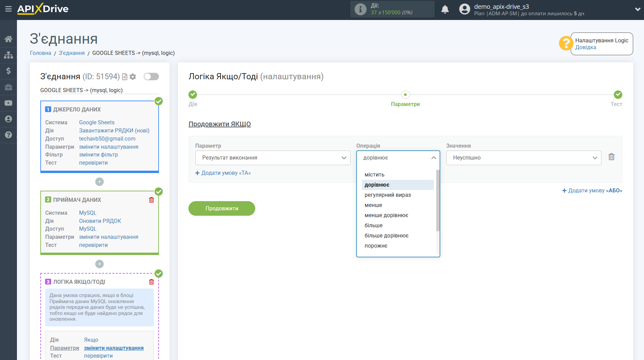Click the Якщо action link
Image resolution: width=644 pixels, height=360 pixels.
click(x=91, y=340)
